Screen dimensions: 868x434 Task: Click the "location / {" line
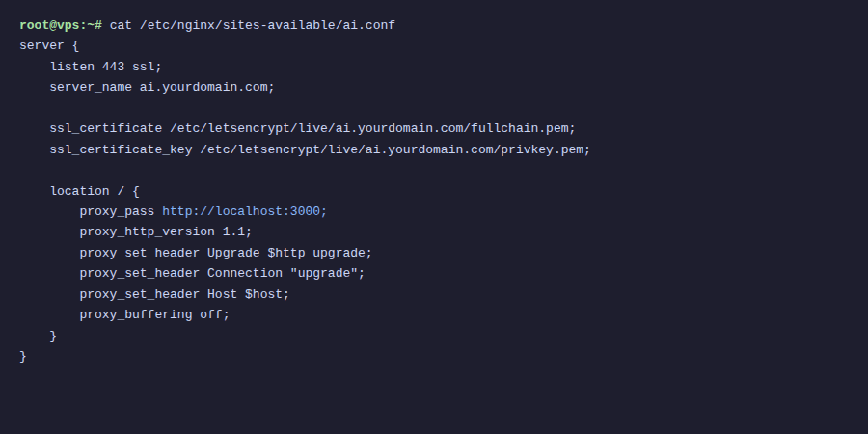tap(95, 191)
